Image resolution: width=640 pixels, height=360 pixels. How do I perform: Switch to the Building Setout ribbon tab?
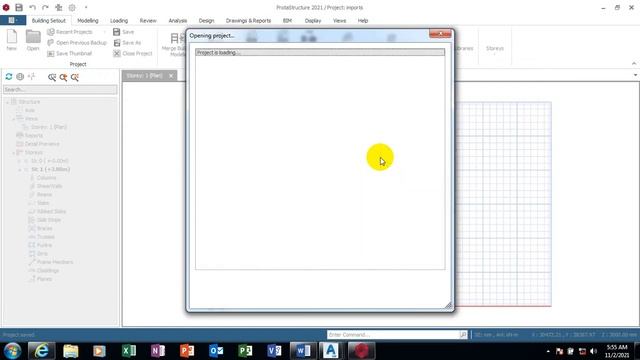click(49, 20)
